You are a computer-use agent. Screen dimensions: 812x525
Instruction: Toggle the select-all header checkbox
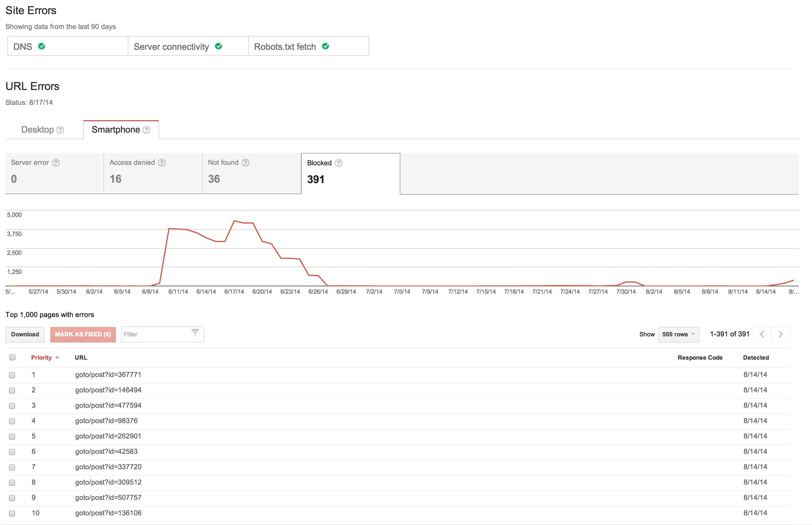13,357
